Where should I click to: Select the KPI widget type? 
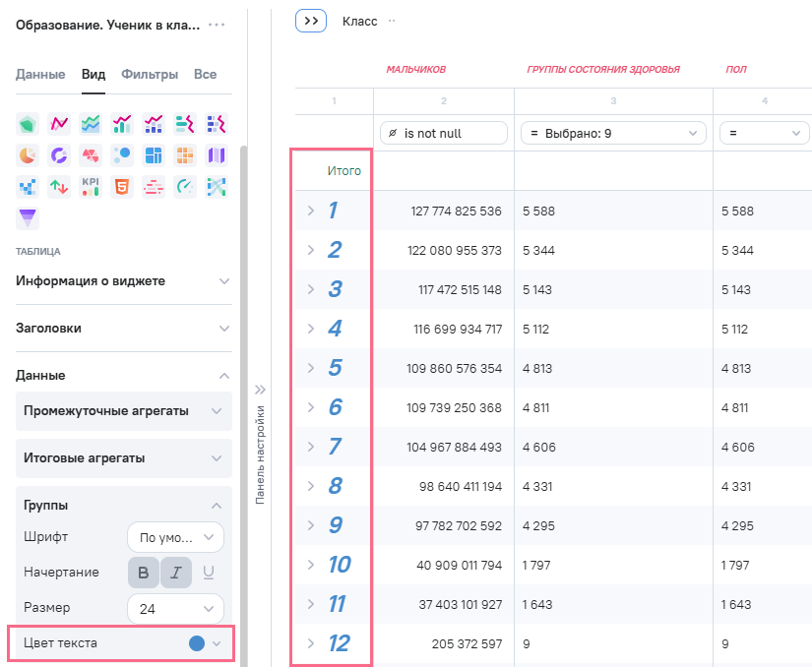91,186
